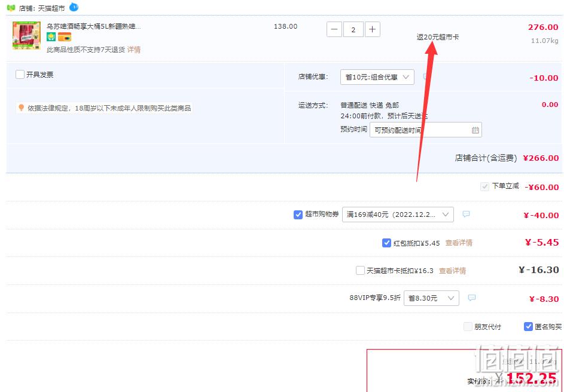The height and width of the screenshot is (392, 564).
Task: Open the 详情 link for return policy
Action: click(134, 50)
